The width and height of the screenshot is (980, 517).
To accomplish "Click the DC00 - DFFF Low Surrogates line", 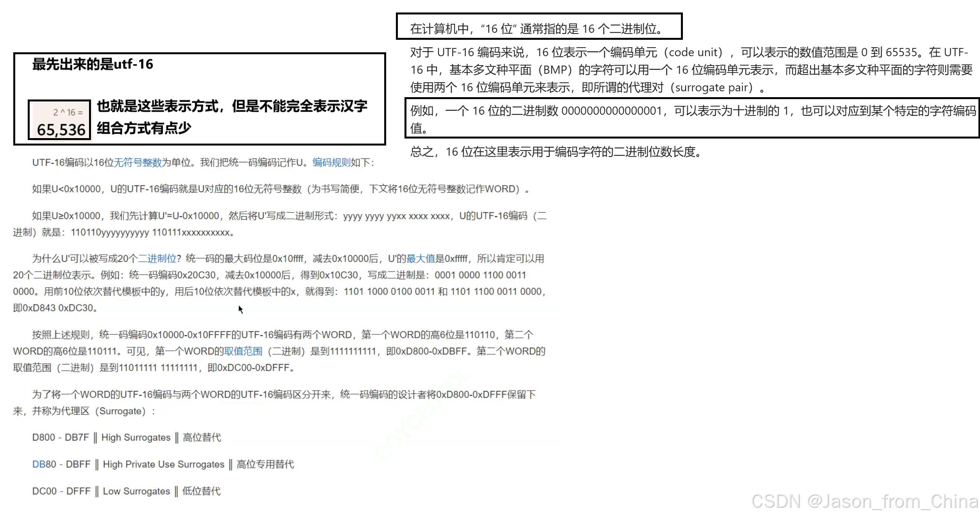I will click(x=126, y=491).
